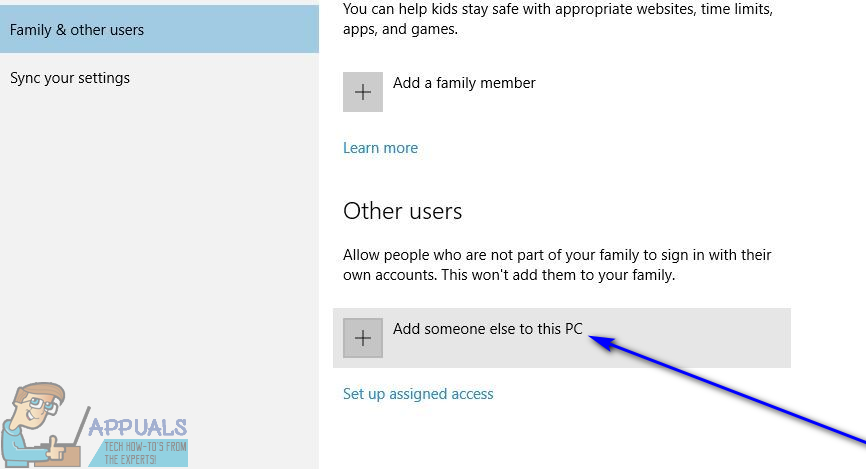
Task: Click the plus icon for Add someone else
Action: (363, 338)
